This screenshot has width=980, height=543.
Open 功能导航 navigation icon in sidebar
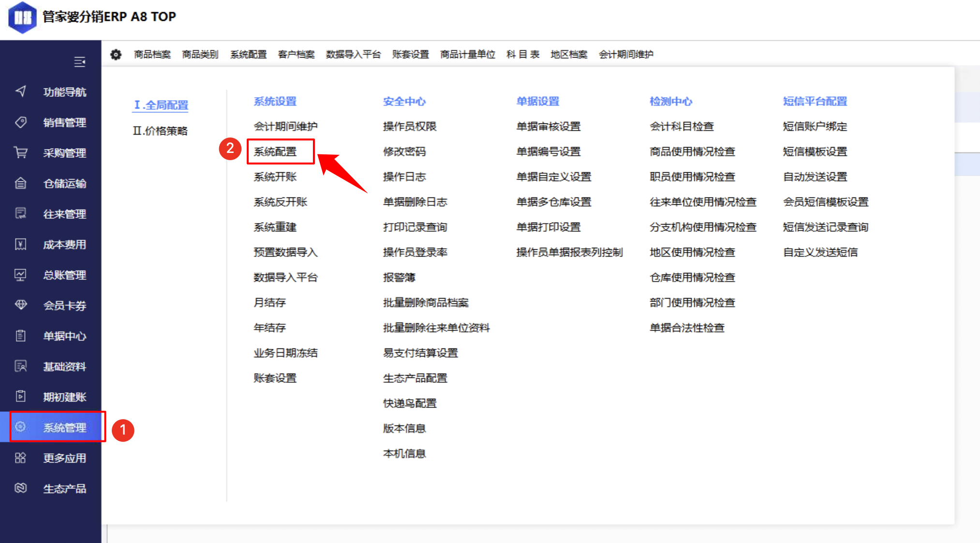(x=21, y=91)
